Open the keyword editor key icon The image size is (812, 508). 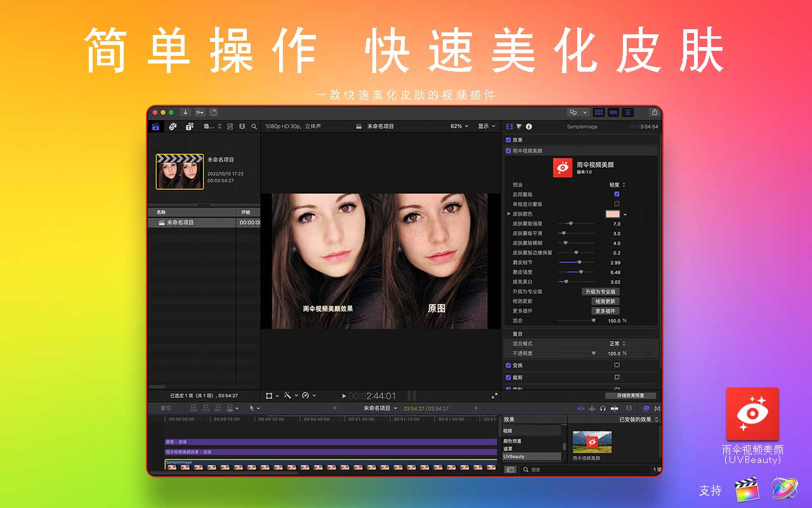pos(200,112)
